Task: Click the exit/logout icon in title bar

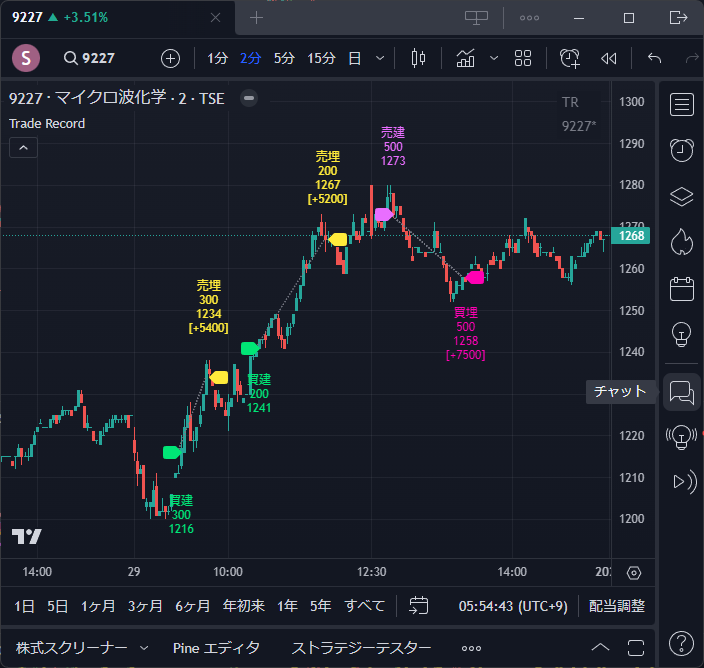Action: [678, 18]
